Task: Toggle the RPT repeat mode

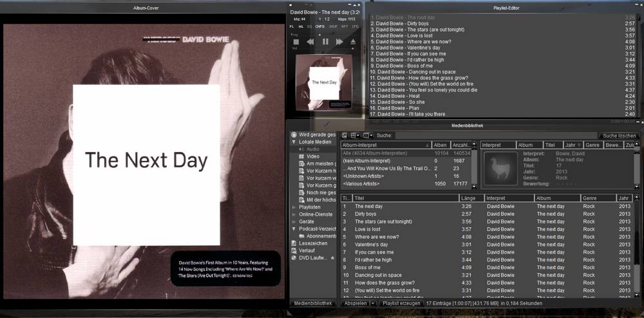Action: [x=345, y=26]
